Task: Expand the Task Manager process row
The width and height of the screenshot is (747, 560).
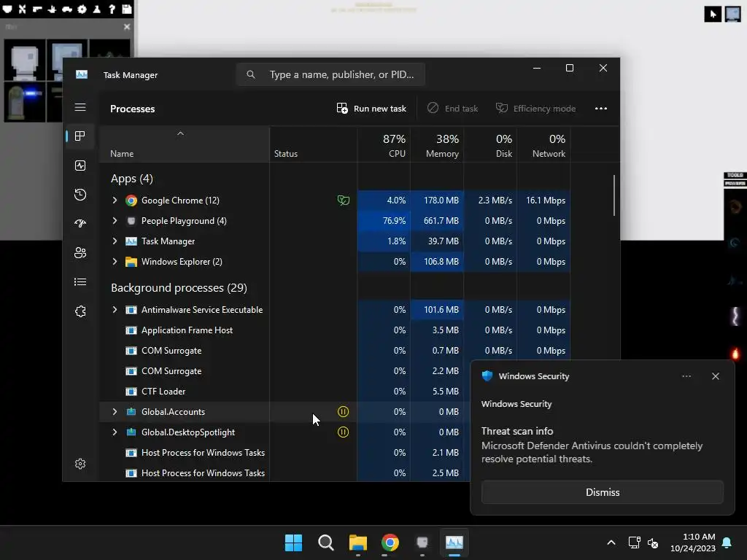Action: point(115,241)
